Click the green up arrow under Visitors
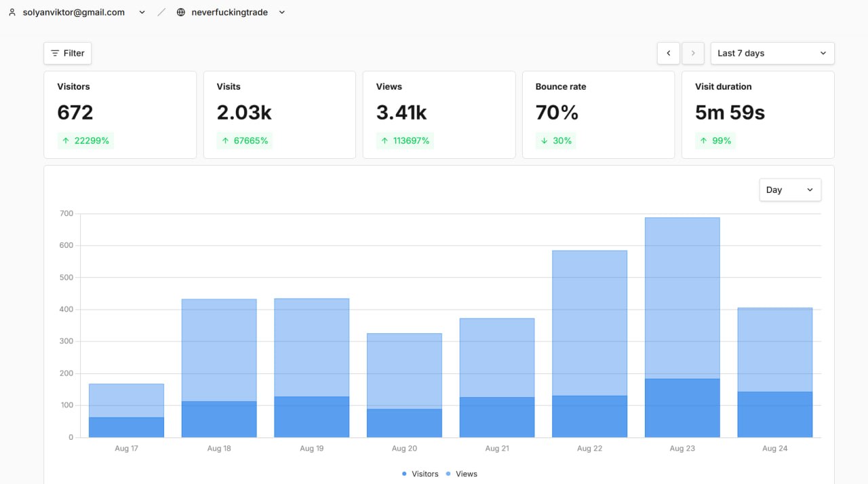 (x=66, y=141)
